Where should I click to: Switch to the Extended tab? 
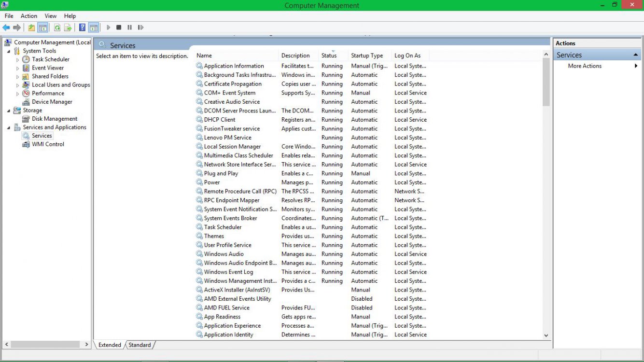point(110,345)
